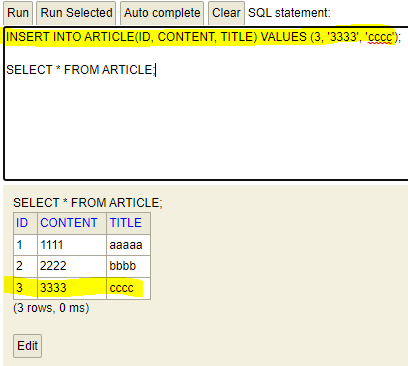Image resolution: width=408 pixels, height=366 pixels.
Task: Click the SELECT * FROM ARTICLE line in editor
Action: (x=81, y=70)
